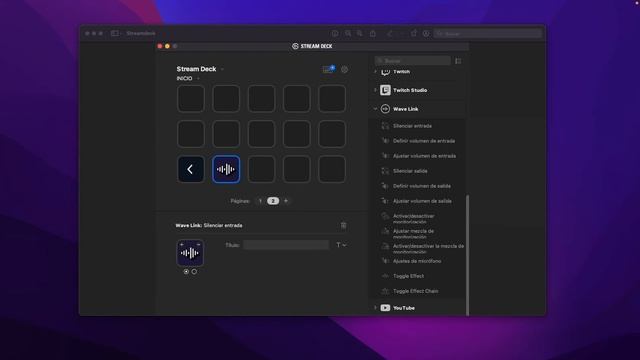The image size is (640, 360).
Task: Expand the Twitch category
Action: point(375,72)
